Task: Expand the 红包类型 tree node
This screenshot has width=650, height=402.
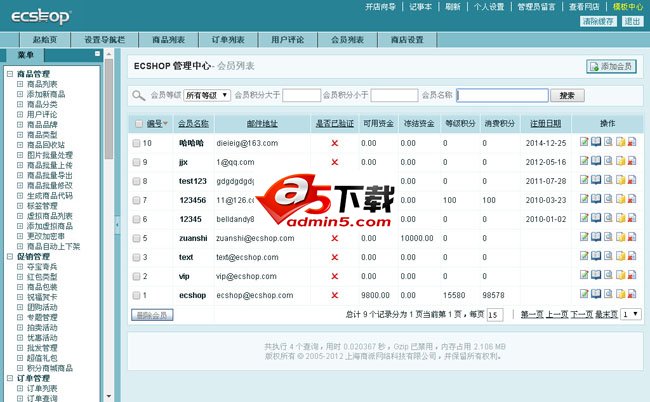Action: pos(20,277)
